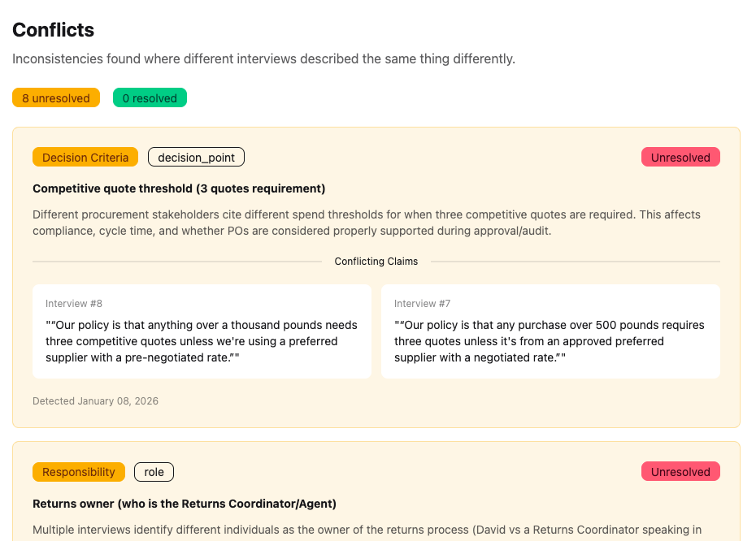The width and height of the screenshot is (756, 541).
Task: Click the Interview #8 quoted claim card
Action: 202,331
